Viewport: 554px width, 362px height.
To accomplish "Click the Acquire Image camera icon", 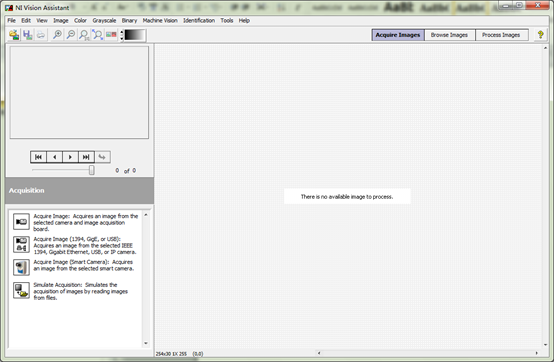I will (x=21, y=222).
